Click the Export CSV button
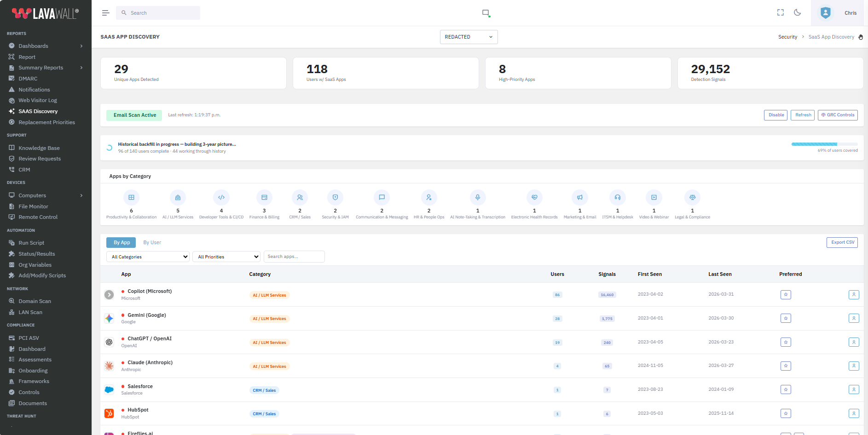 click(842, 242)
